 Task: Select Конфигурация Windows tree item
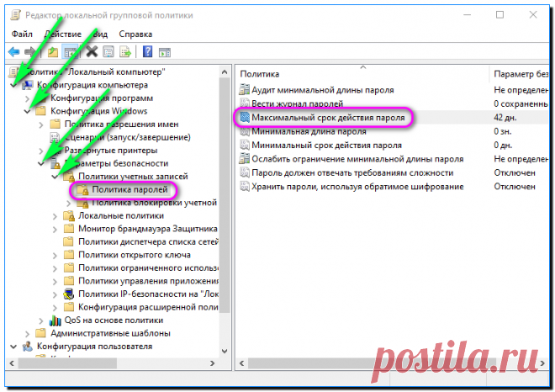98,111
